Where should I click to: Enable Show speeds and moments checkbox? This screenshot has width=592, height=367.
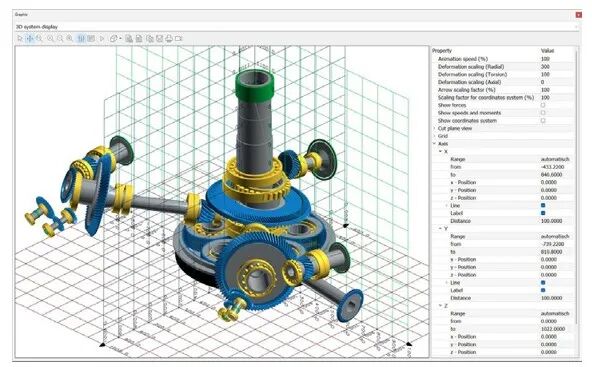[x=543, y=113]
